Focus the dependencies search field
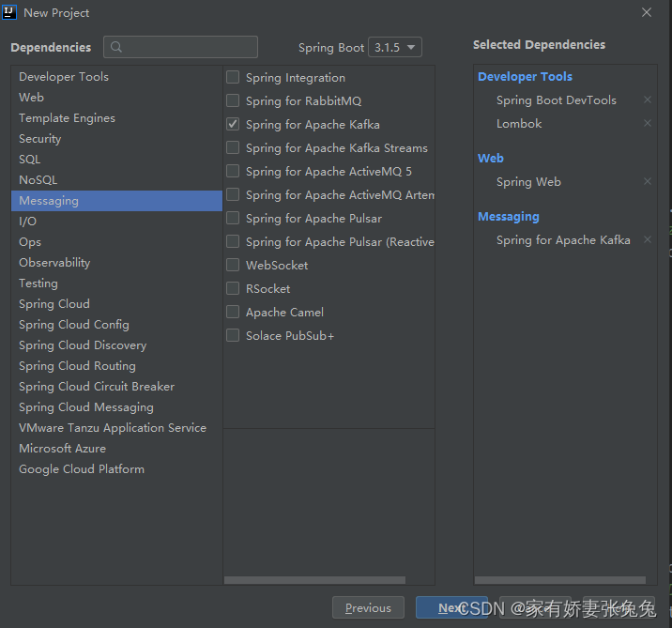Viewport: 672px width, 628px height. point(180,47)
